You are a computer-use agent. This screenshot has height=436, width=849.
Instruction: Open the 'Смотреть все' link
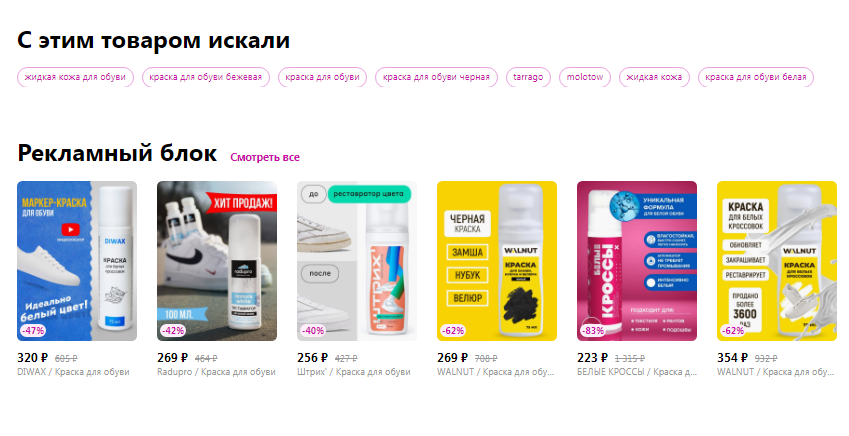(265, 157)
